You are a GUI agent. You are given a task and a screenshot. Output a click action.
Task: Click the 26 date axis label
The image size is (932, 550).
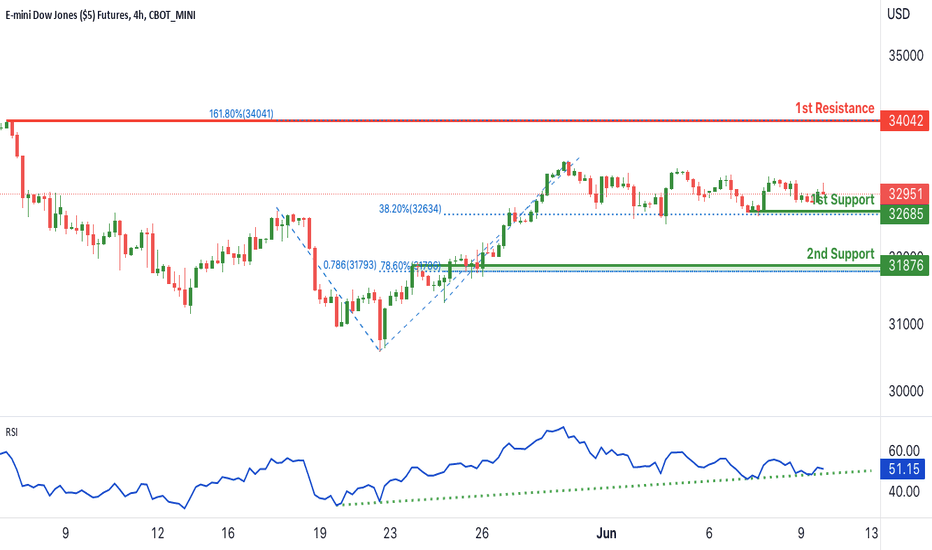(482, 533)
